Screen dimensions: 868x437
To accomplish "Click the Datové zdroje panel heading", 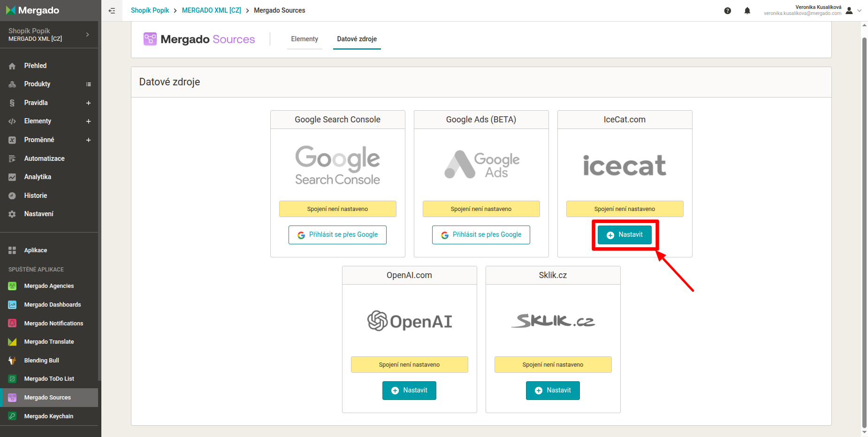I will point(169,82).
